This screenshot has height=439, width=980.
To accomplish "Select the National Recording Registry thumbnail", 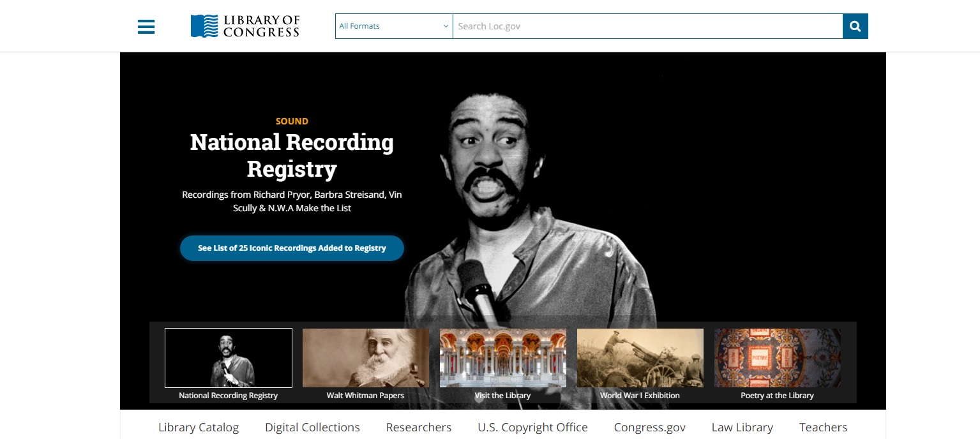I will 229,358.
